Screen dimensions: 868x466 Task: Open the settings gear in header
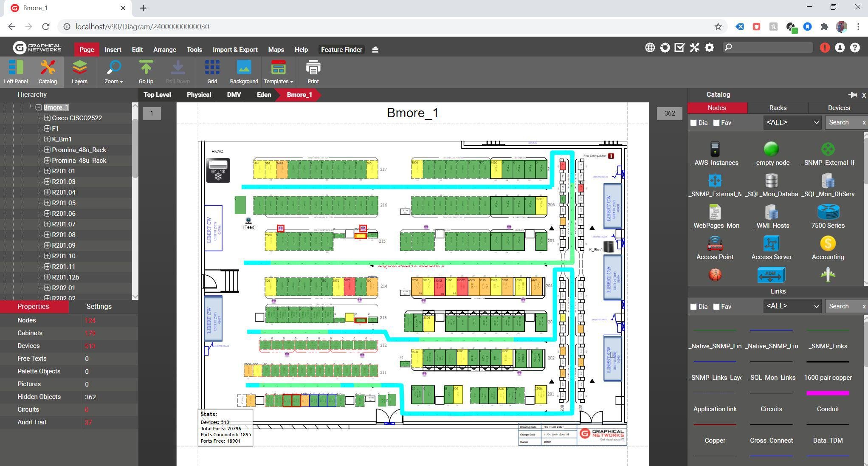(709, 48)
